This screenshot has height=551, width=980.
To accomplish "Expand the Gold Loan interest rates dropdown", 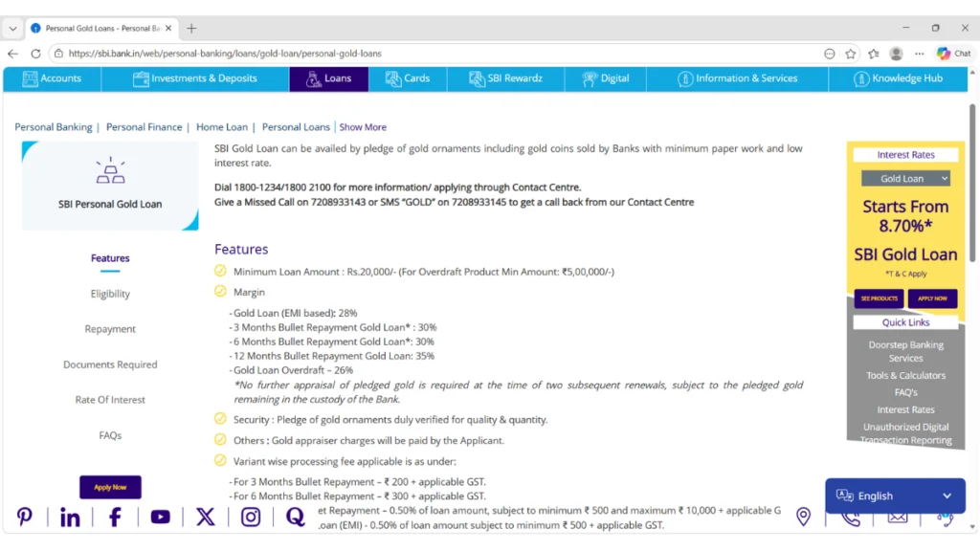I will tap(905, 179).
